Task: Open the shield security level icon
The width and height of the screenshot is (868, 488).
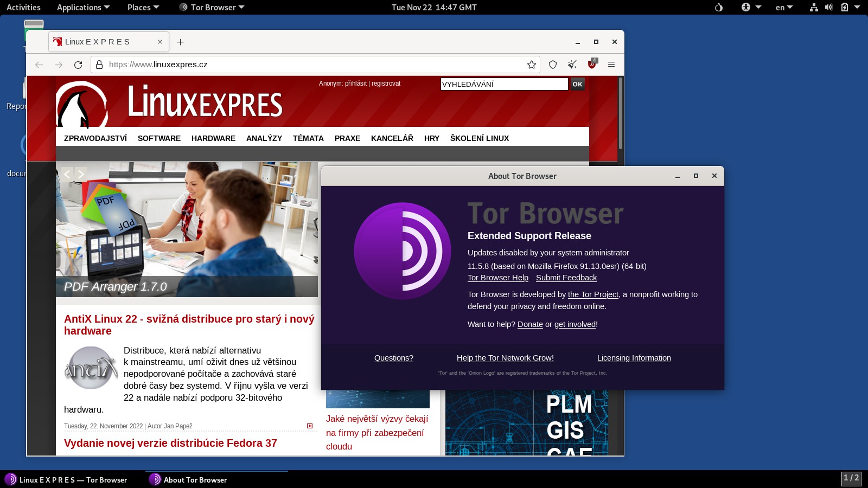Action: pyautogui.click(x=553, y=65)
